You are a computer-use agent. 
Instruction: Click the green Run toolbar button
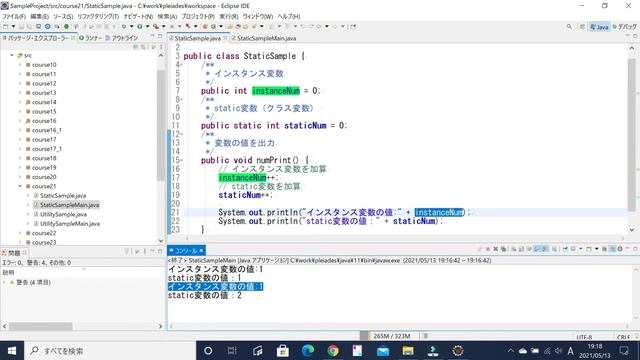[x=140, y=27]
